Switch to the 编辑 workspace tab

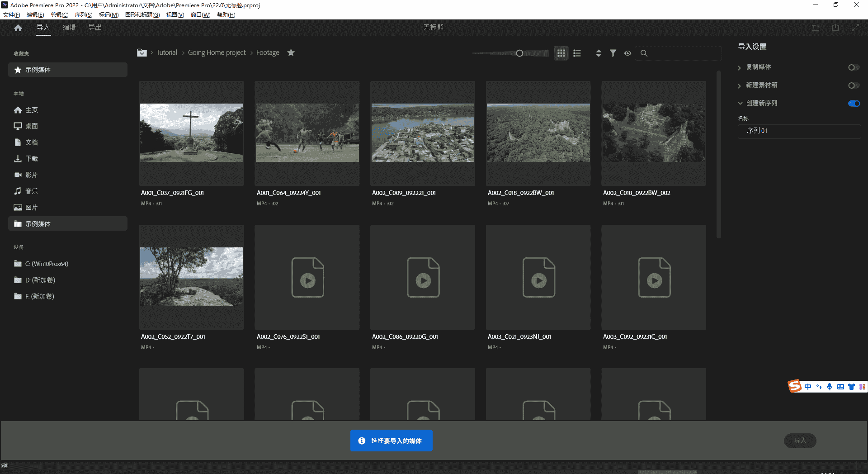tap(69, 28)
